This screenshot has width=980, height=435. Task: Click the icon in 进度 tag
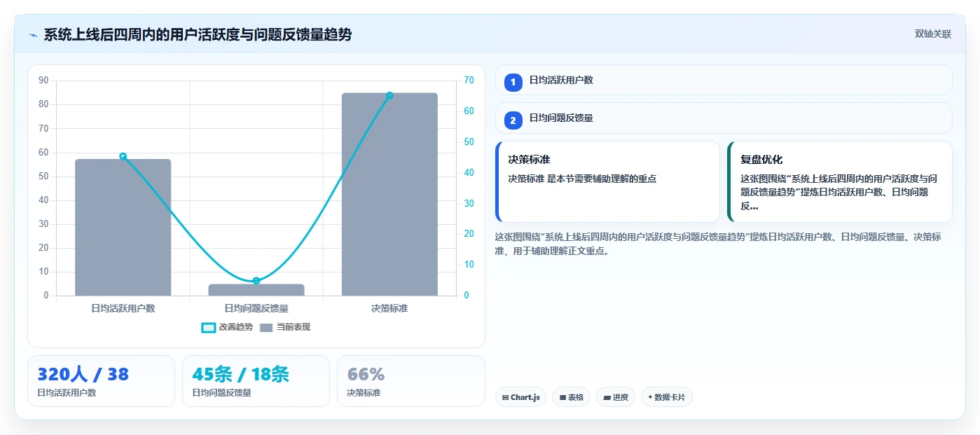click(607, 397)
